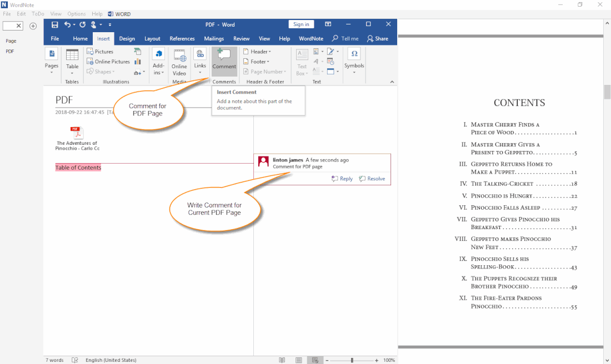Select the PDF page in left sidebar

click(x=10, y=51)
